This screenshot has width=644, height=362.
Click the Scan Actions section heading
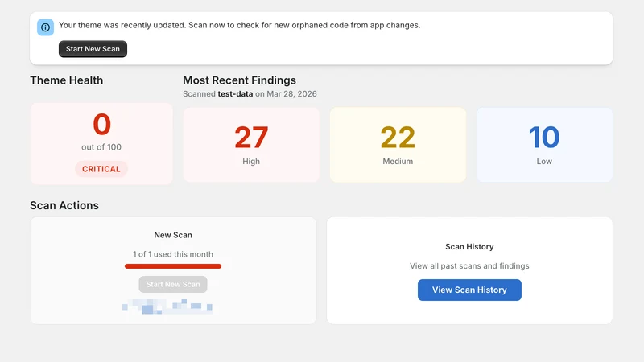coord(64,205)
